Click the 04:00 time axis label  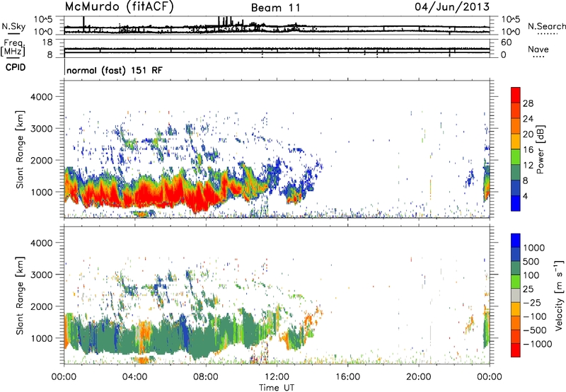[x=135, y=377]
